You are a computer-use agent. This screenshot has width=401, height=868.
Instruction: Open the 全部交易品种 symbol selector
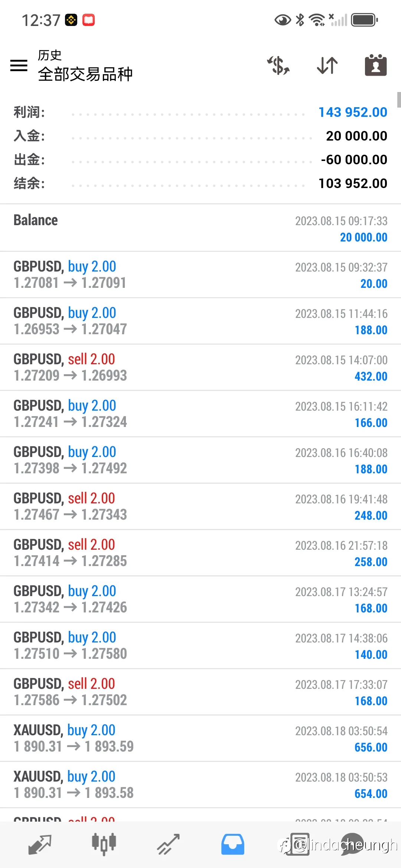coord(85,74)
